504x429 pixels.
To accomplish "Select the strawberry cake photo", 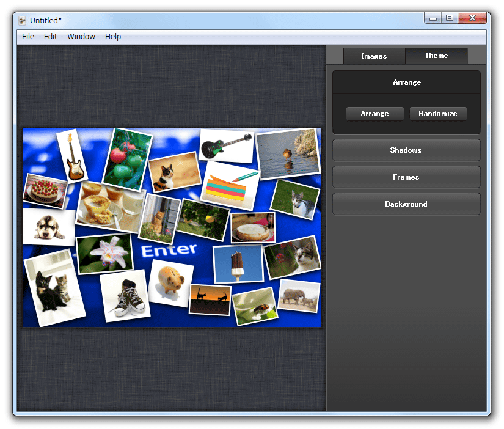I will pos(45,191).
